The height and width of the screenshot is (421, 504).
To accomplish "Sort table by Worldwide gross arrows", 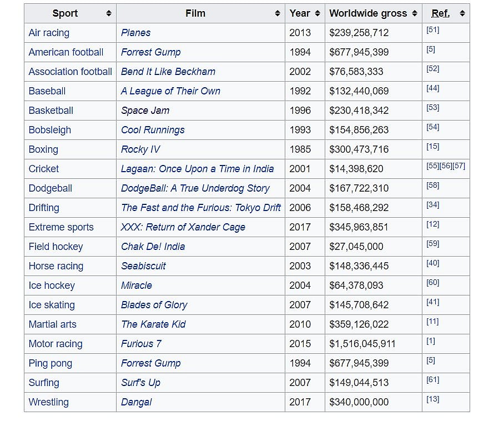I will (415, 13).
